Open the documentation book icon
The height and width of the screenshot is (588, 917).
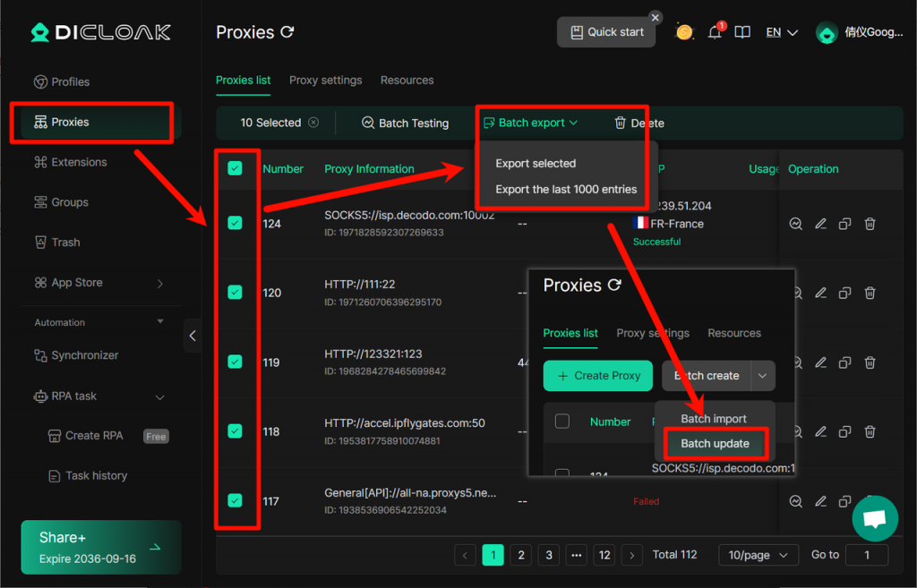742,32
